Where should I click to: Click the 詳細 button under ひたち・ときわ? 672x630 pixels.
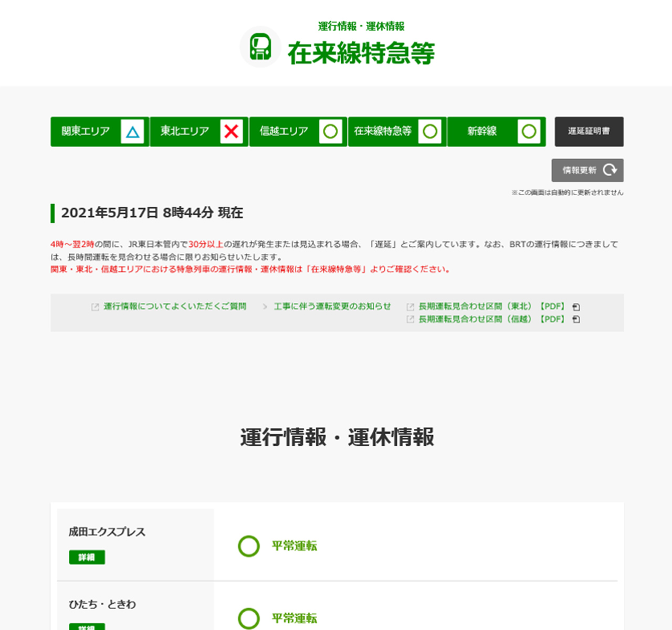(x=87, y=626)
